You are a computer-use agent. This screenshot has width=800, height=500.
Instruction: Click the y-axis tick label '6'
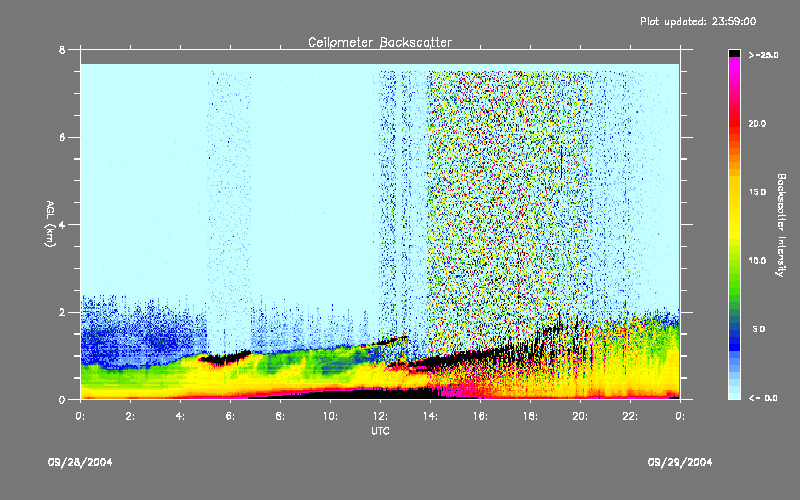click(x=62, y=137)
